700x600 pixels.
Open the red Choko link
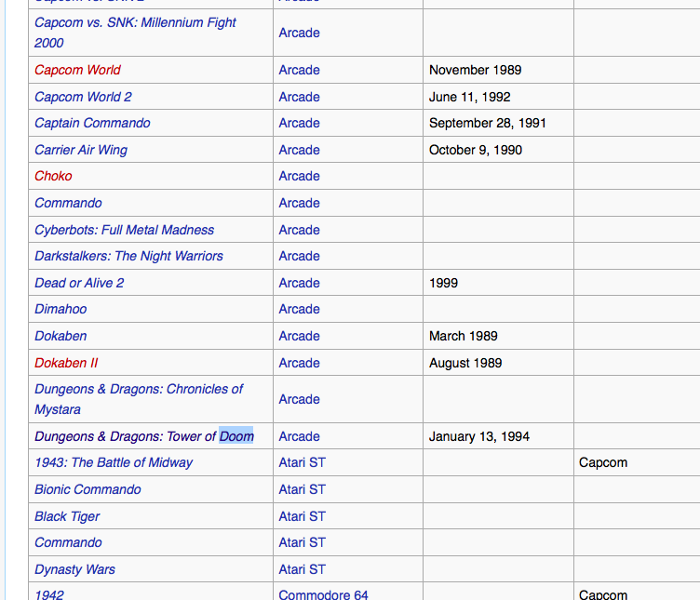[x=53, y=176]
